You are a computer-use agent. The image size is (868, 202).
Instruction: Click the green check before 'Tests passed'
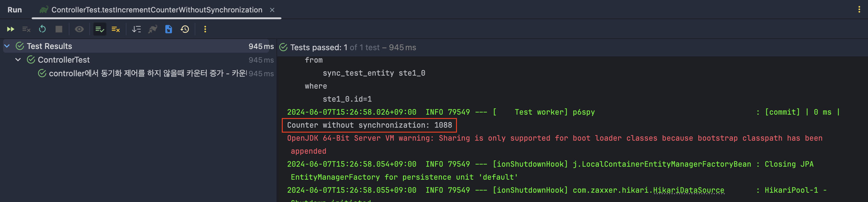coord(283,47)
